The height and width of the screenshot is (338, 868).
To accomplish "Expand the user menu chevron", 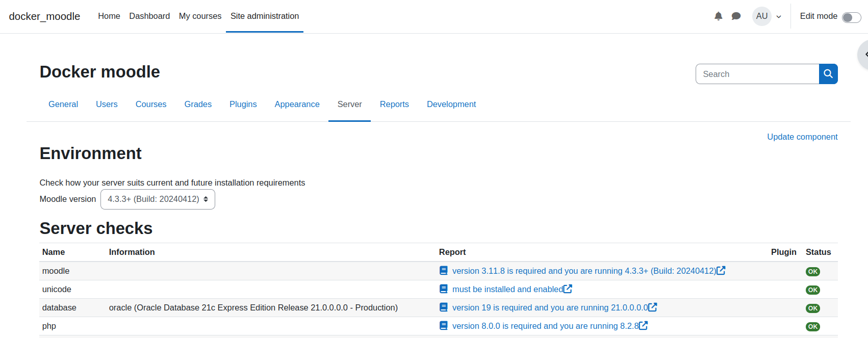I will [779, 17].
